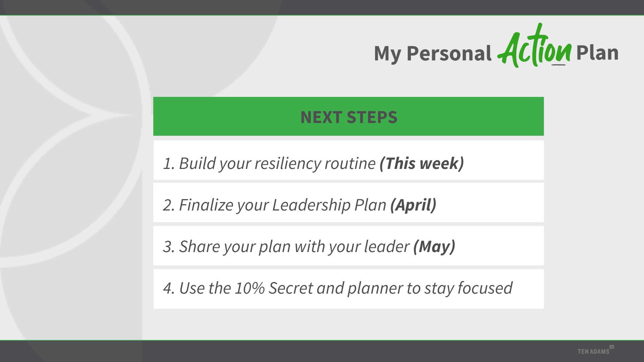This screenshot has width=644, height=362.
Task: Click the 10% Secret phrase
Action: 273,288
